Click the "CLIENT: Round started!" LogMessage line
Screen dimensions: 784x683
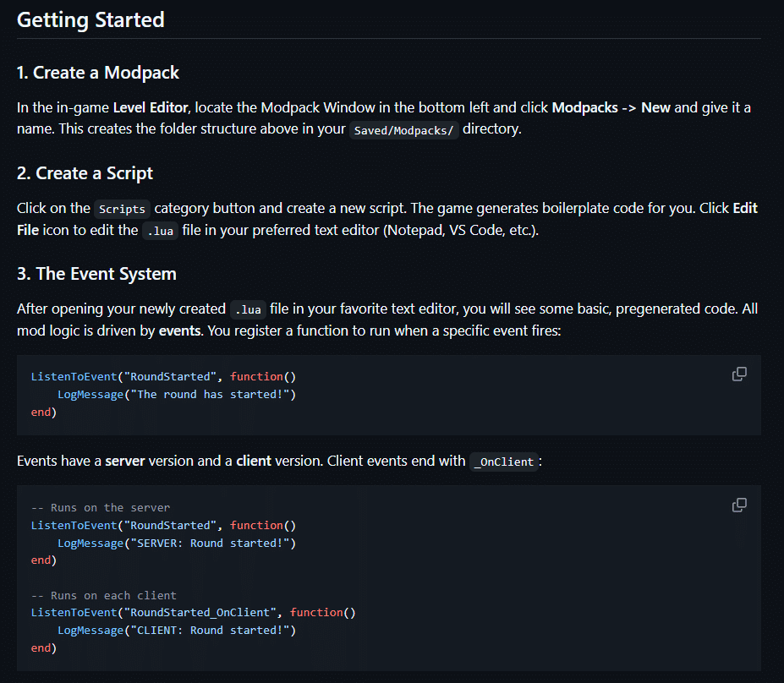point(177,630)
